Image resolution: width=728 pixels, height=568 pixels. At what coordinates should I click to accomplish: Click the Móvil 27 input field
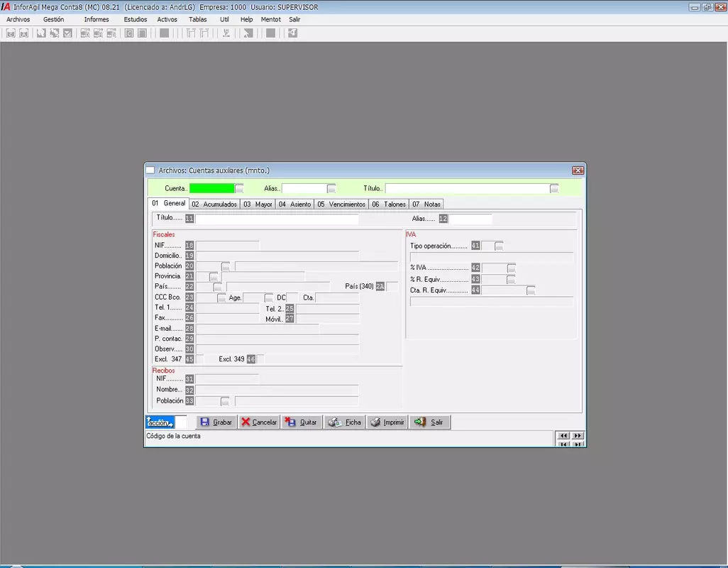tap(327, 319)
